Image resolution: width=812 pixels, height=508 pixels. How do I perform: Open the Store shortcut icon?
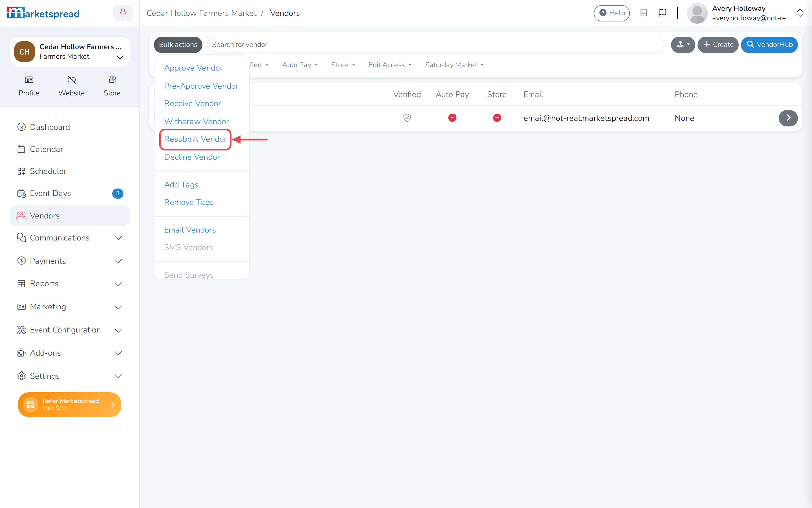click(x=112, y=80)
